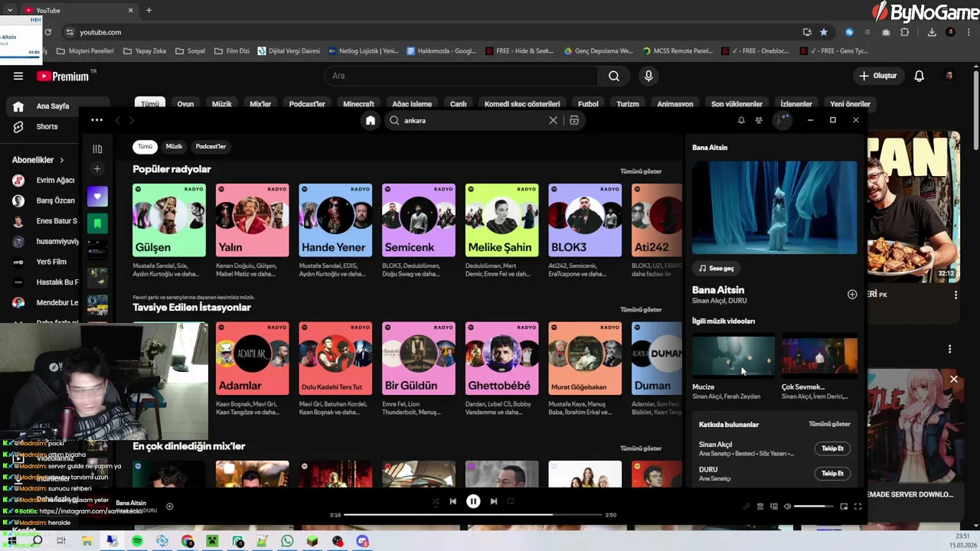This screenshot has width=980, height=551.
Task: Select the Müzik filter chip in Spotify
Action: click(x=175, y=146)
